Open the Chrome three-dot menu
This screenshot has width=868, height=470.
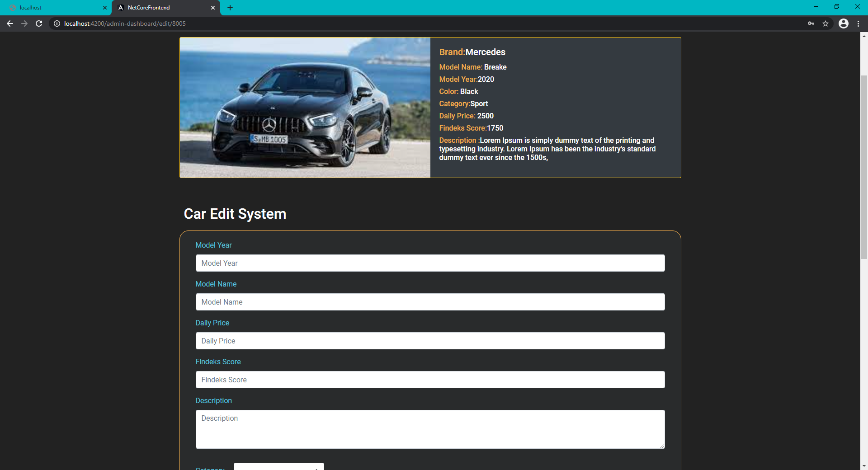click(858, 23)
